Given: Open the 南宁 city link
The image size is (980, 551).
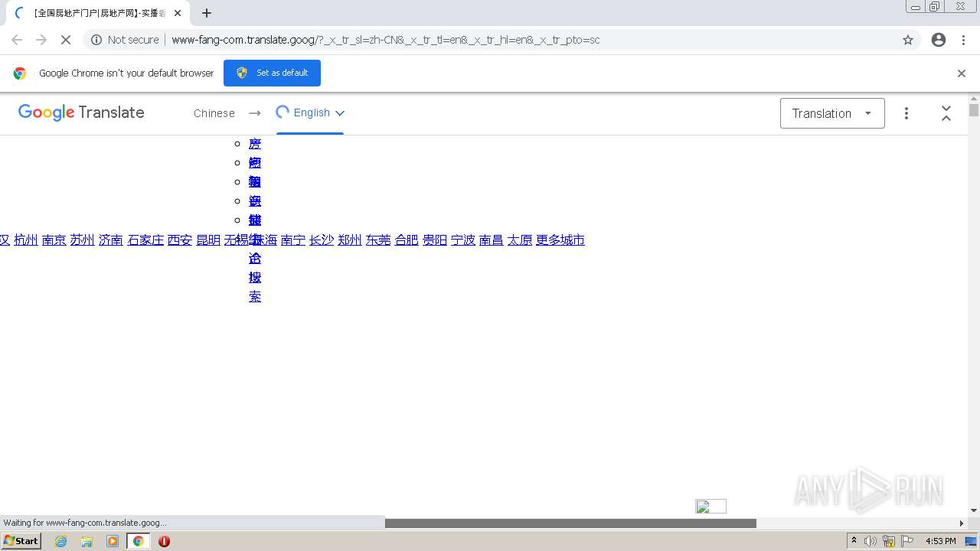Looking at the screenshot, I should pyautogui.click(x=293, y=240).
